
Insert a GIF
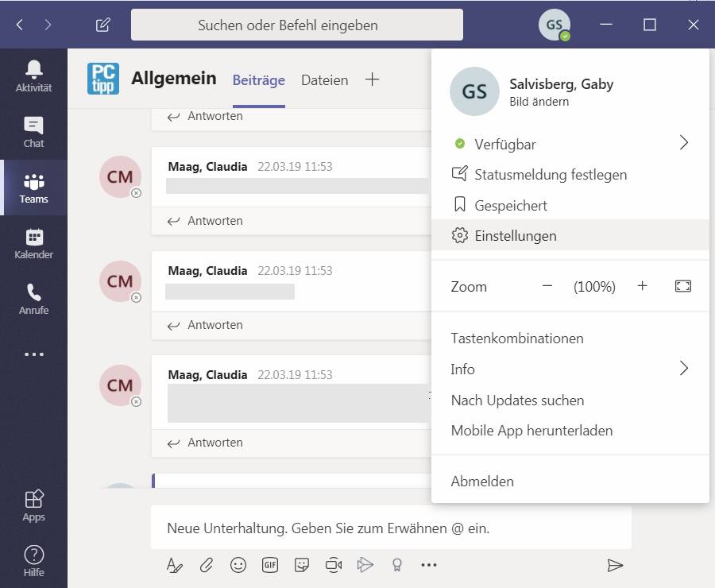pos(270,565)
